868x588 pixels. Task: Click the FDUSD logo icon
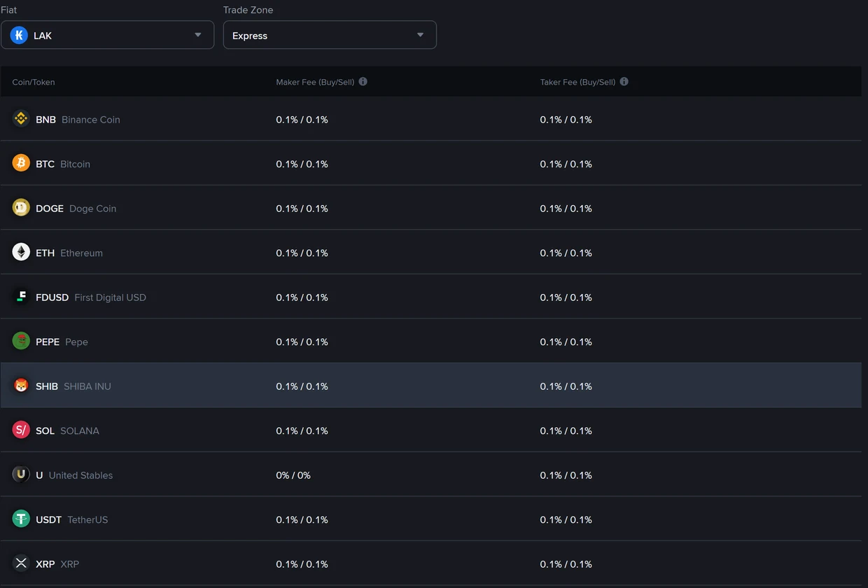coord(21,297)
